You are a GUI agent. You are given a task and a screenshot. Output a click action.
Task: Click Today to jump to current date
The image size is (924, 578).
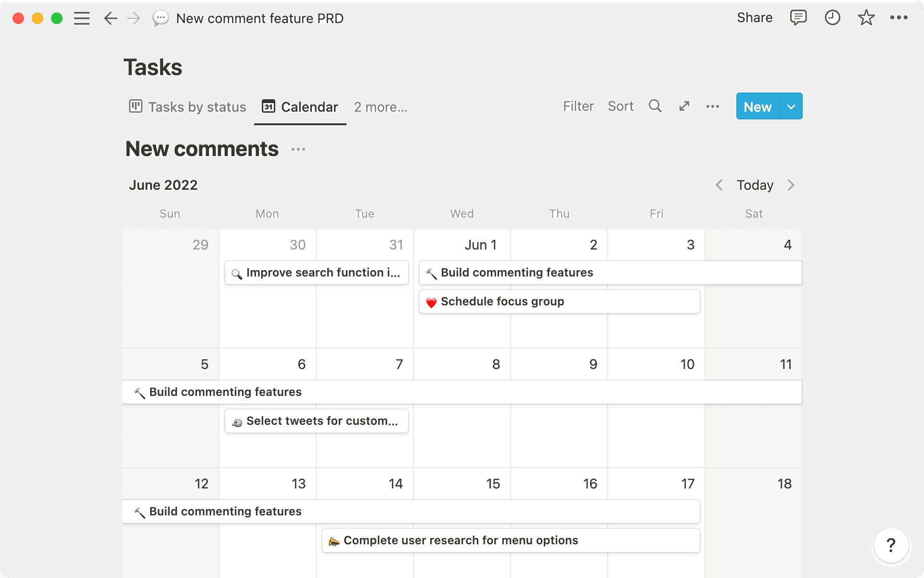pos(755,185)
